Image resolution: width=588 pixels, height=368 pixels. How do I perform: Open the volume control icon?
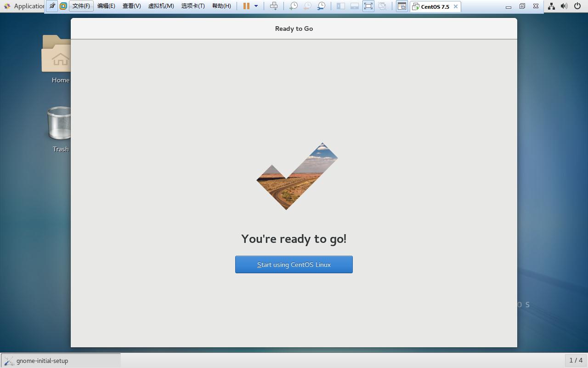pos(564,6)
